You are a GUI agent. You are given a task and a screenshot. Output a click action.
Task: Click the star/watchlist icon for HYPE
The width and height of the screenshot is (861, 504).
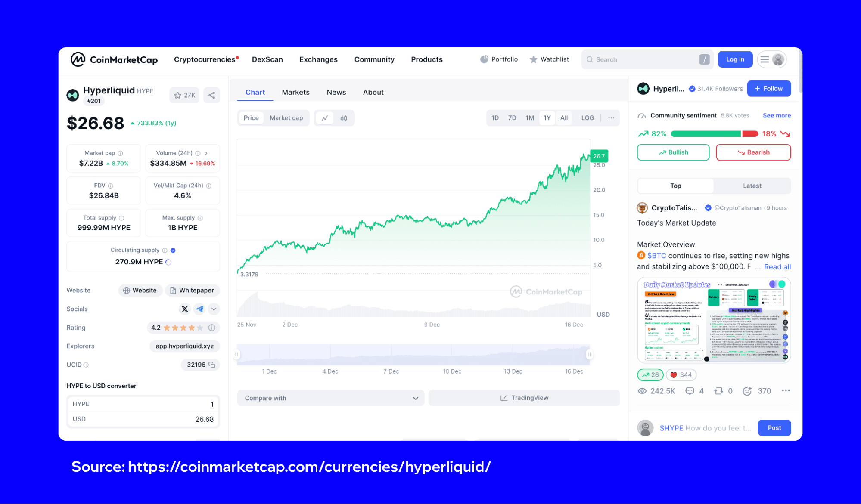click(x=178, y=95)
